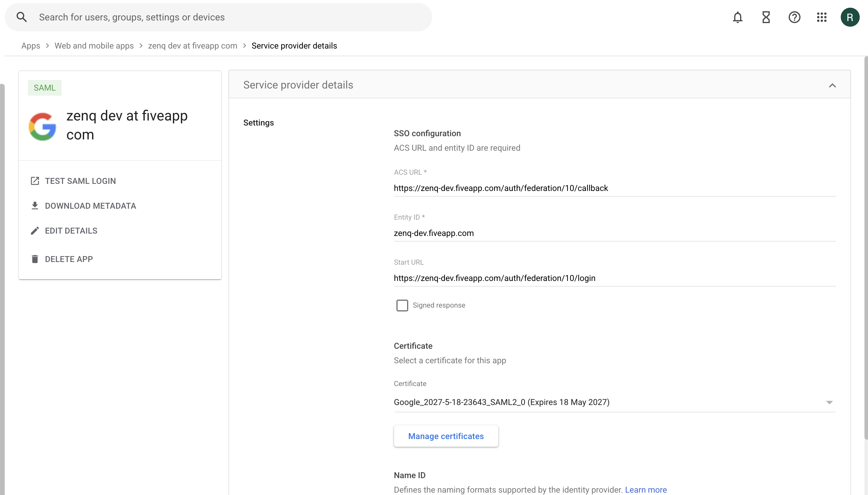Click DOWNLOAD METADATA label
Image resolution: width=868 pixels, height=495 pixels.
90,206
